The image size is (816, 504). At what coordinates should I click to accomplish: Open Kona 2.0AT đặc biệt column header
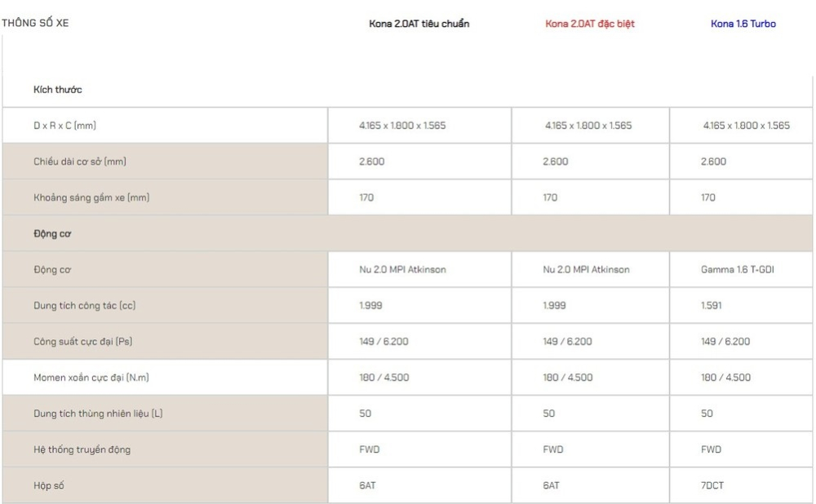[590, 24]
